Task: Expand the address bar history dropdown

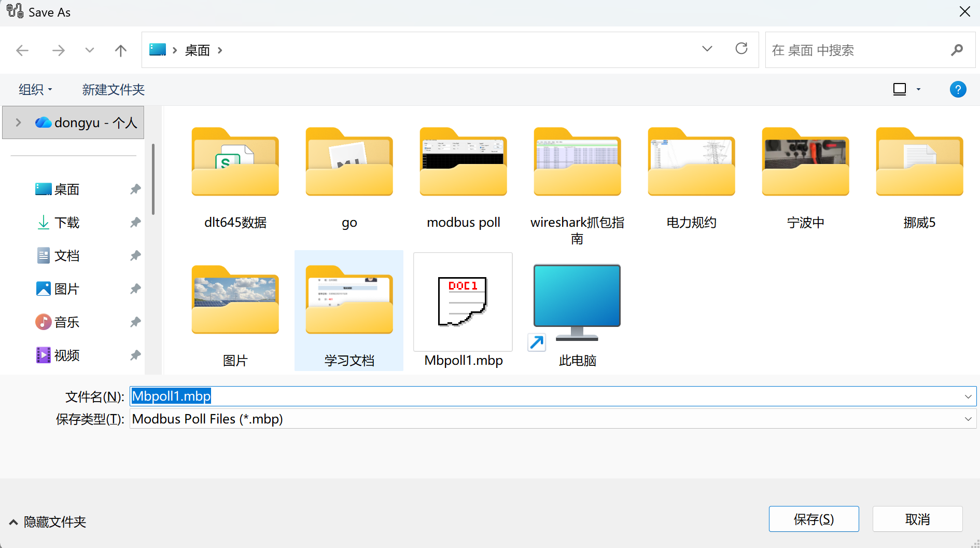Action: pos(707,49)
